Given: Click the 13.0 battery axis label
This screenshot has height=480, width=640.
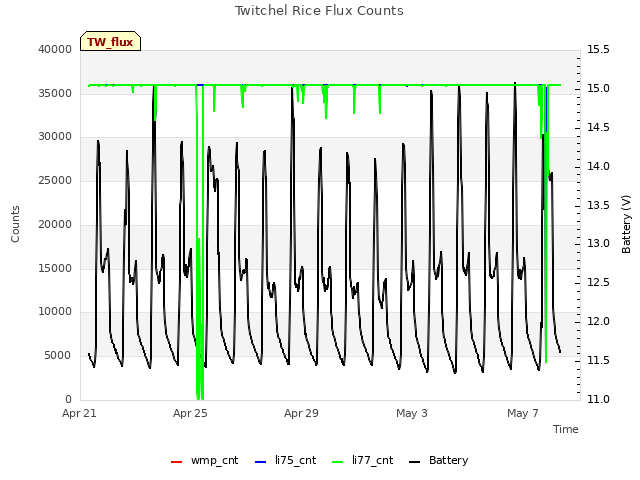Looking at the screenshot, I should pyautogui.click(x=598, y=244).
